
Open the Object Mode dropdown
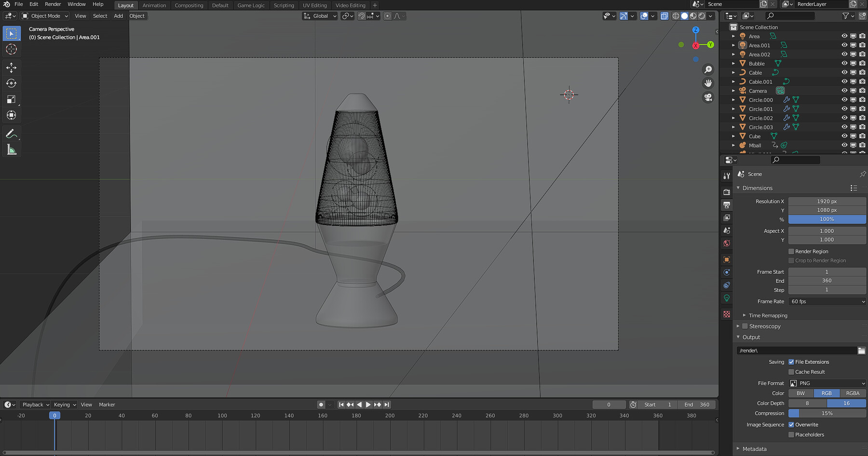click(44, 16)
